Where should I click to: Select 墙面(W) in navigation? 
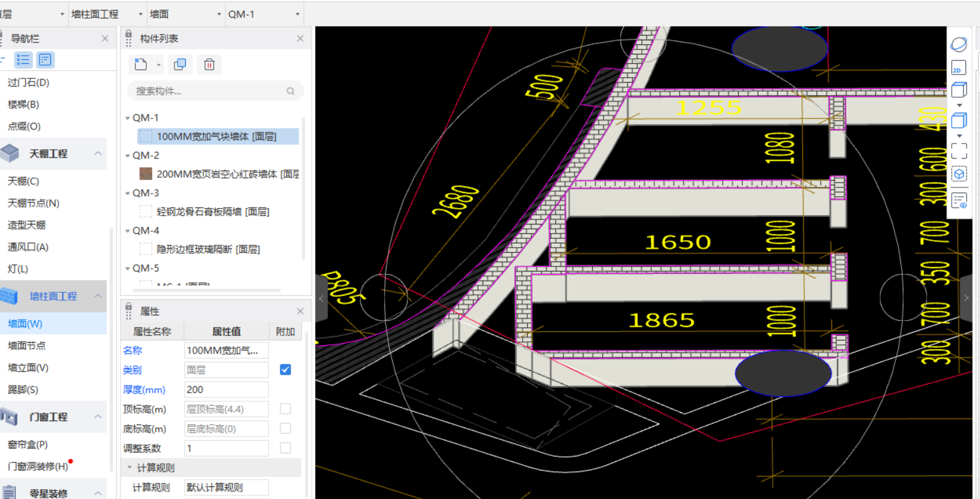point(25,323)
